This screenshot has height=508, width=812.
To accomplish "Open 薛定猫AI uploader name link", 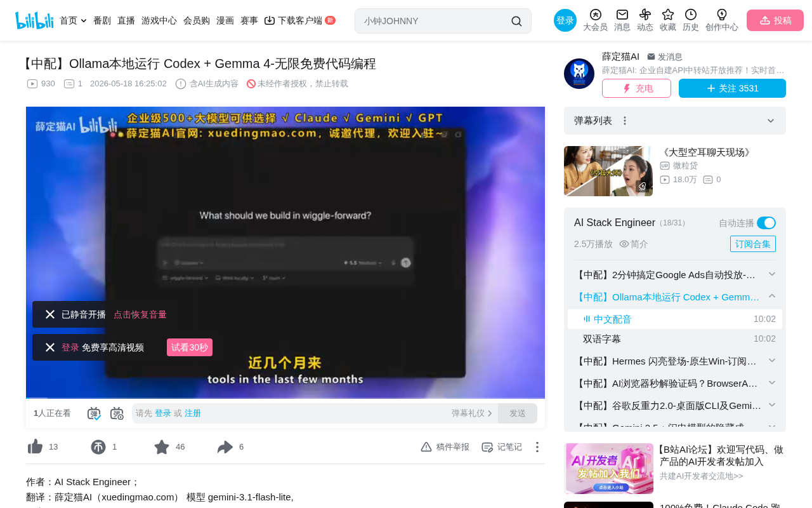I will tap(620, 57).
